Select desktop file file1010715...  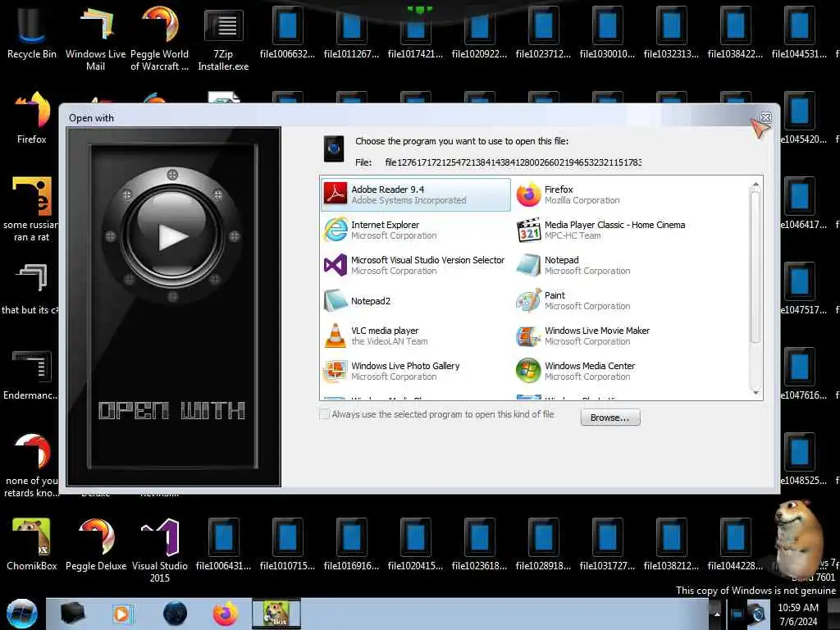point(287,545)
